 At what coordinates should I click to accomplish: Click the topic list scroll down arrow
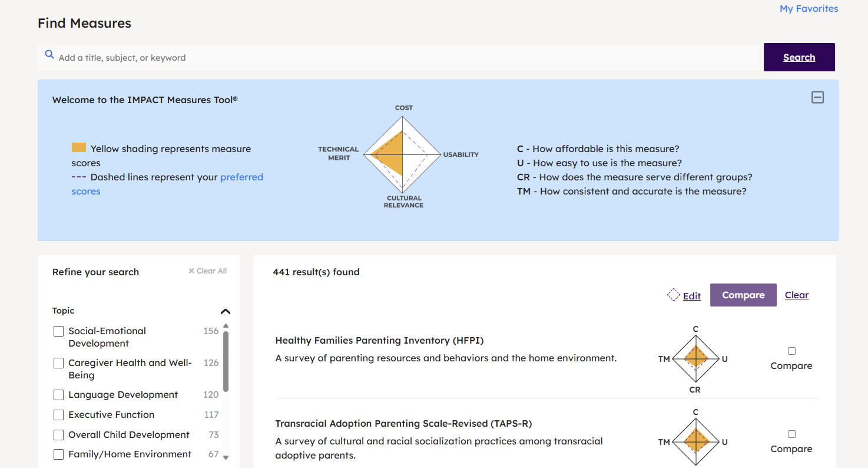226,457
